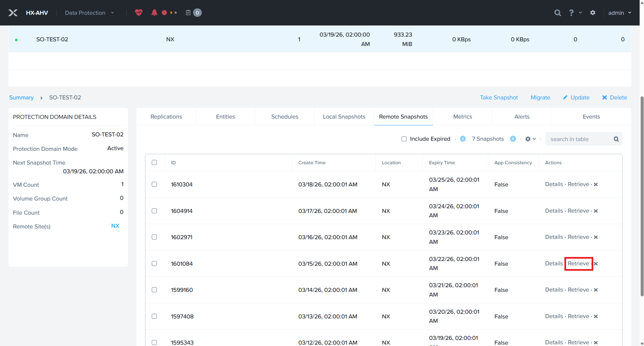Toggle the select-all checkbox in table header
The image size is (644, 346).
[154, 162]
